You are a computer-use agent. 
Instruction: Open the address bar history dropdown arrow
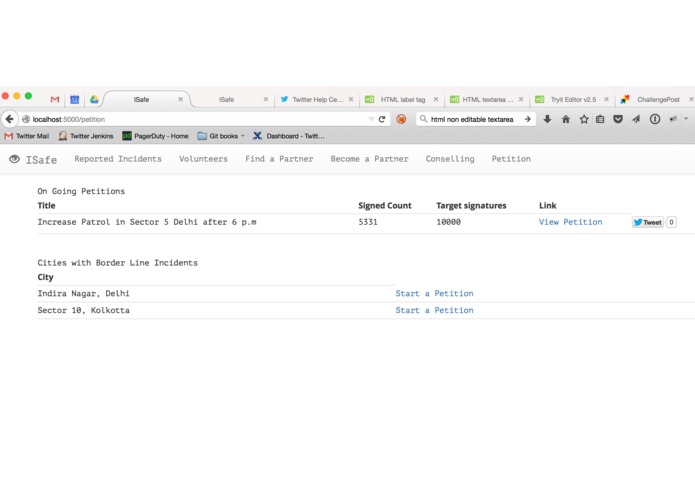pyautogui.click(x=371, y=119)
